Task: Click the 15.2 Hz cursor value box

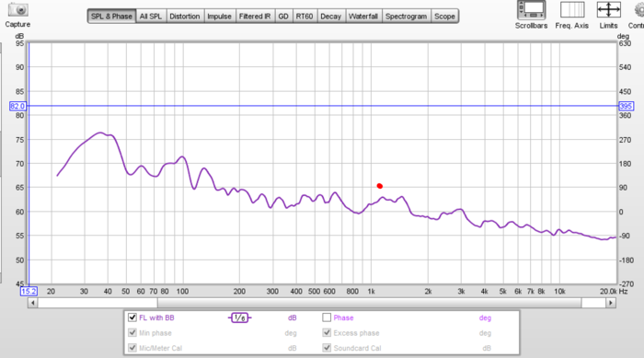Action: (29, 292)
